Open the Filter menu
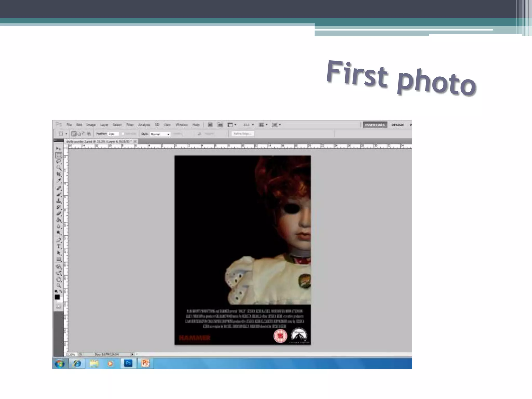The height and width of the screenshot is (399, 532). pyautogui.click(x=130, y=125)
